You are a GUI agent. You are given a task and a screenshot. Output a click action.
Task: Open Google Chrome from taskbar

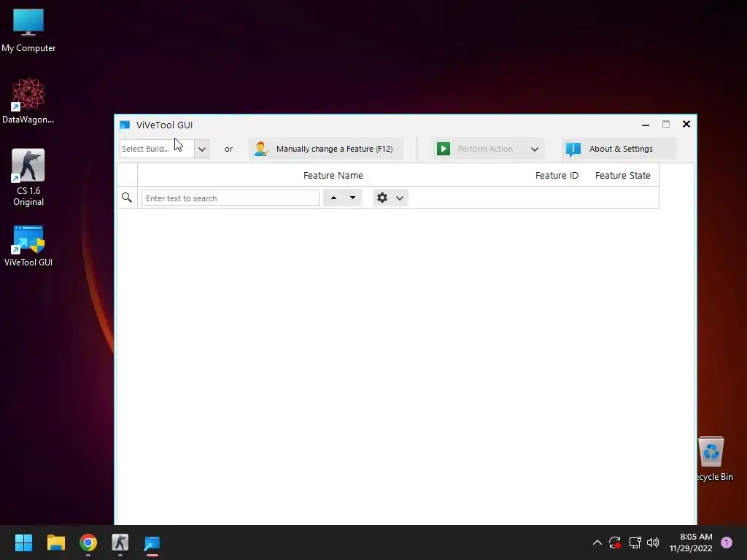pyautogui.click(x=88, y=542)
